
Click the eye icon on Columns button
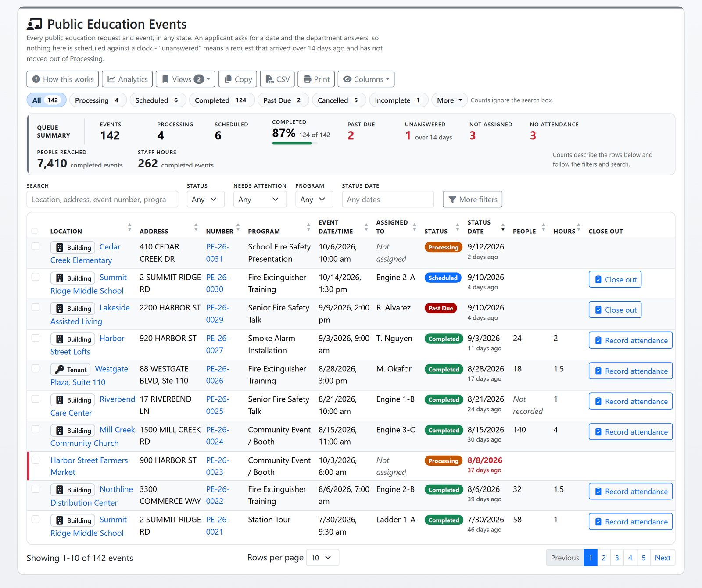pos(347,79)
